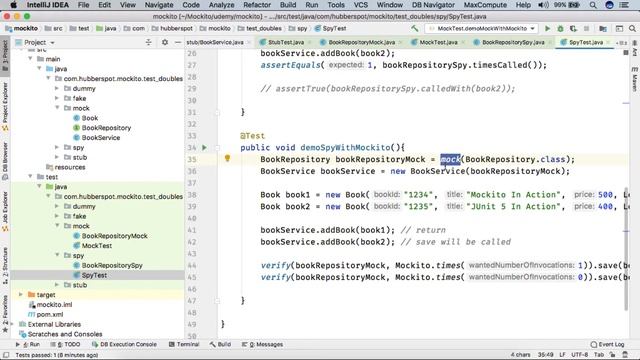640x360 pixels.
Task: Click the editor vertical scrollbar
Action: point(626,249)
